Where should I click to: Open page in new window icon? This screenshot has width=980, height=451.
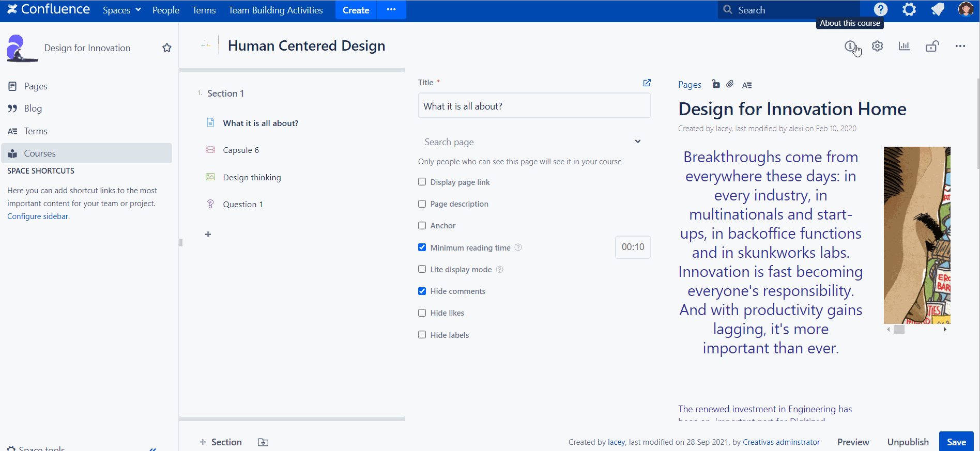(x=647, y=83)
